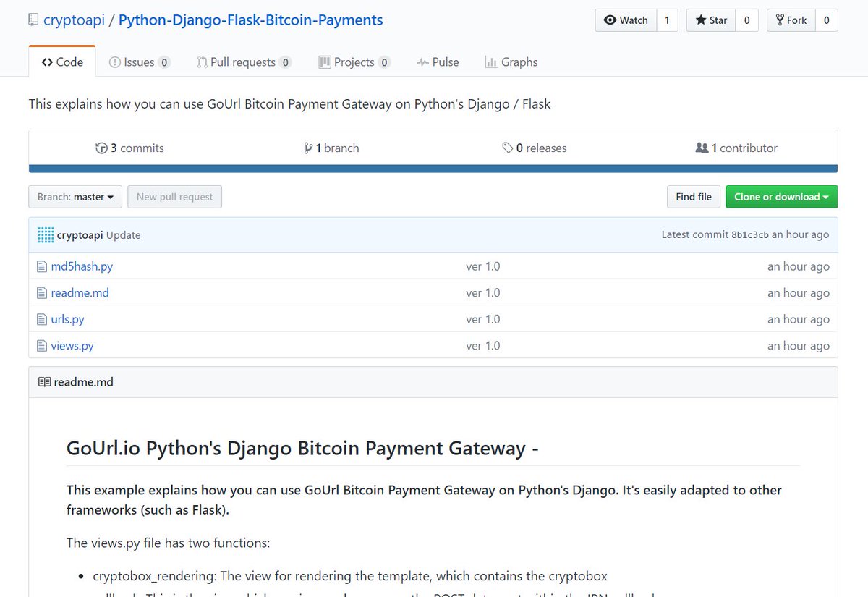Viewport: 868px width, 597px height.
Task: Click the releases tag icon
Action: click(508, 148)
